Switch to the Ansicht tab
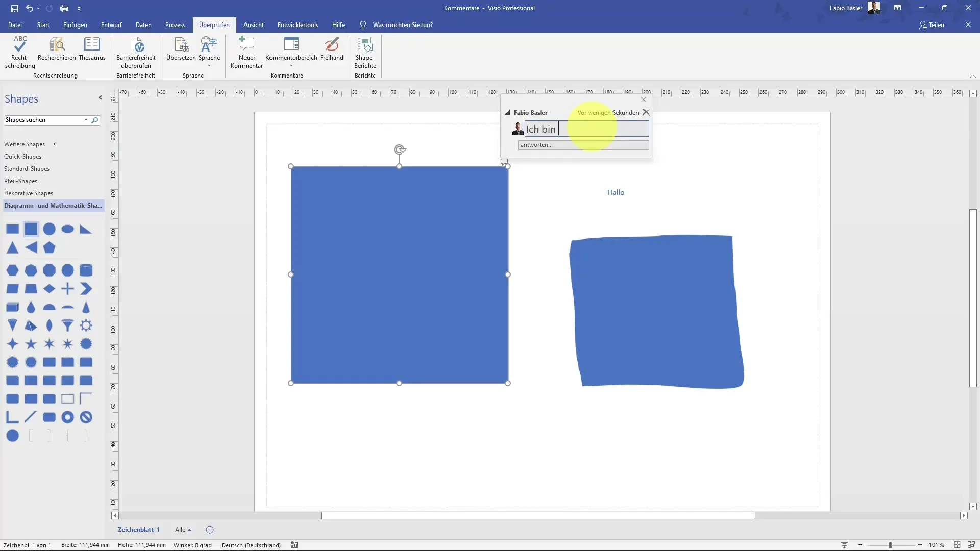This screenshot has width=980, height=551. click(x=254, y=24)
